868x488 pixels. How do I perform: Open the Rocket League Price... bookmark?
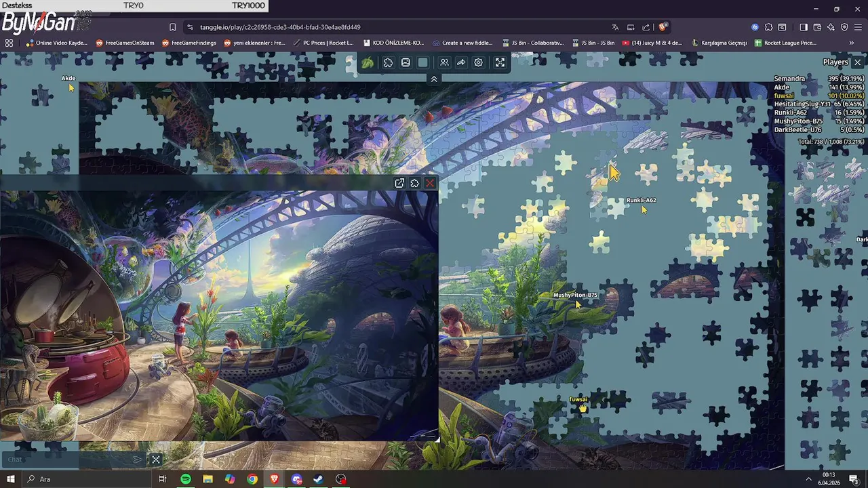(785, 43)
